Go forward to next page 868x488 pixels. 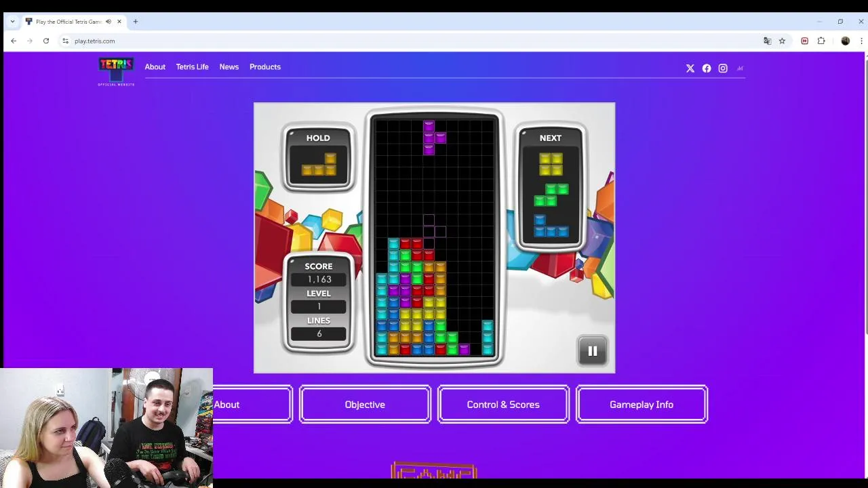coord(30,41)
